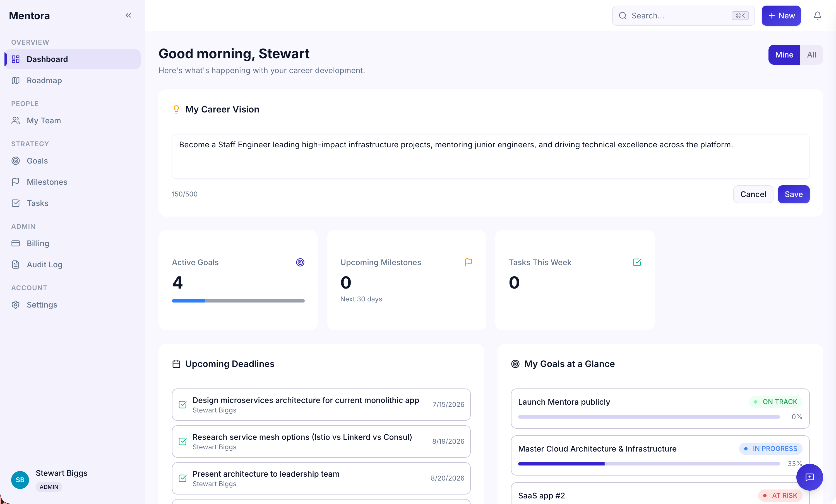Click the Goals target icon in sidebar
Image resolution: width=836 pixels, height=504 pixels.
(x=16, y=161)
